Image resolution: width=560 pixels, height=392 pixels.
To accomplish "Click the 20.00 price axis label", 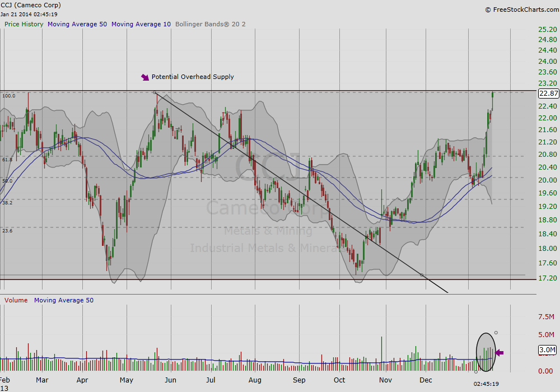I will [548, 180].
